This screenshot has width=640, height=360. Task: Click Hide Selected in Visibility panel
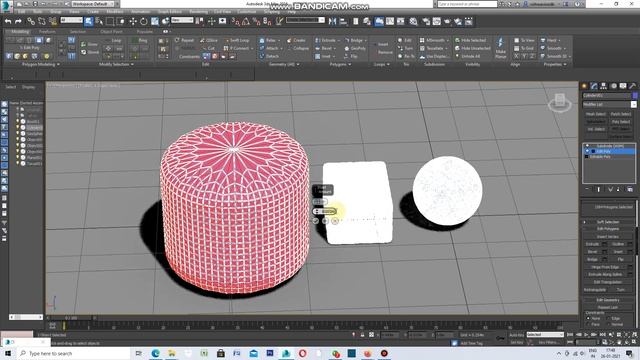click(x=471, y=40)
